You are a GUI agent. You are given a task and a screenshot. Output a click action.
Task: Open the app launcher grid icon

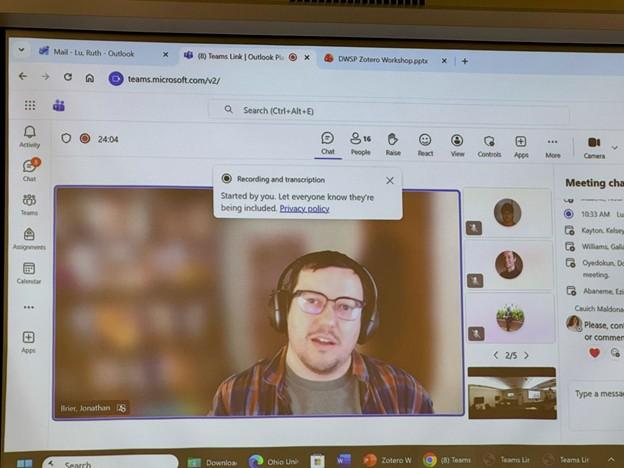click(x=30, y=105)
